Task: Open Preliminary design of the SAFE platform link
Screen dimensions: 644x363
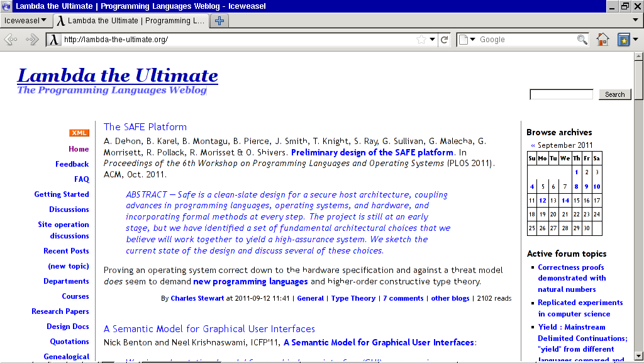Action: tap(372, 152)
